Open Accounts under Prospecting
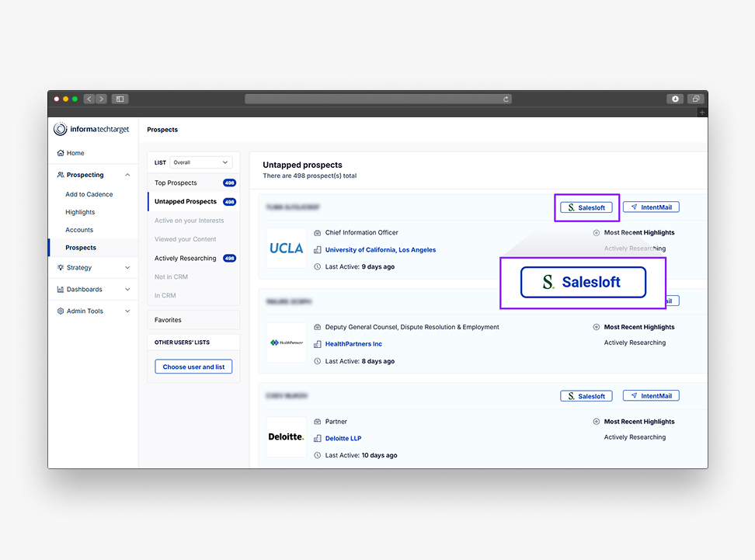 pyautogui.click(x=79, y=230)
